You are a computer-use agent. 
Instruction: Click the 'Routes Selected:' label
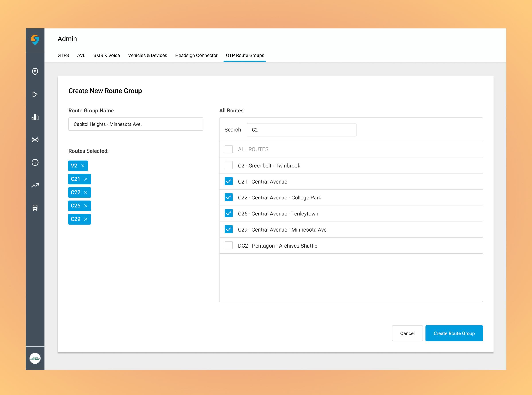(89, 151)
